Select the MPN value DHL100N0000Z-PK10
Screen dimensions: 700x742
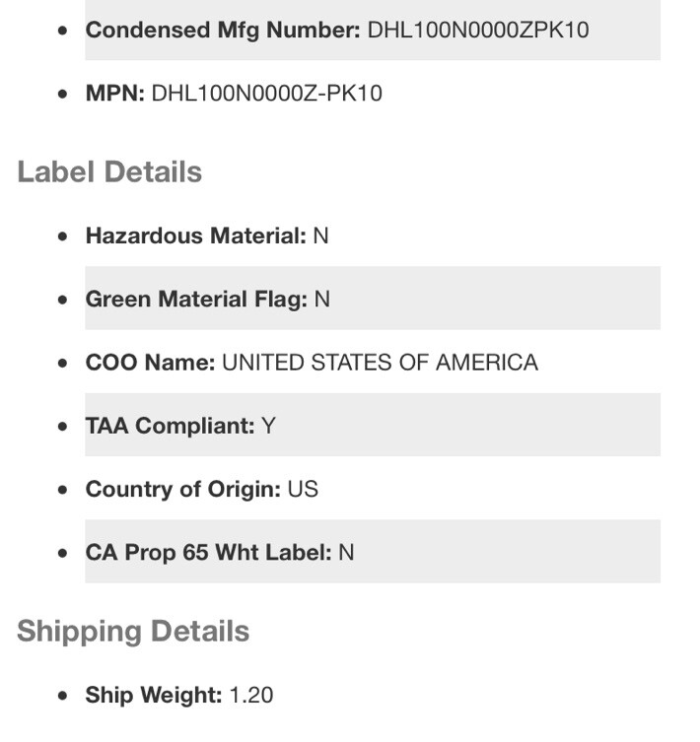[x=266, y=94]
